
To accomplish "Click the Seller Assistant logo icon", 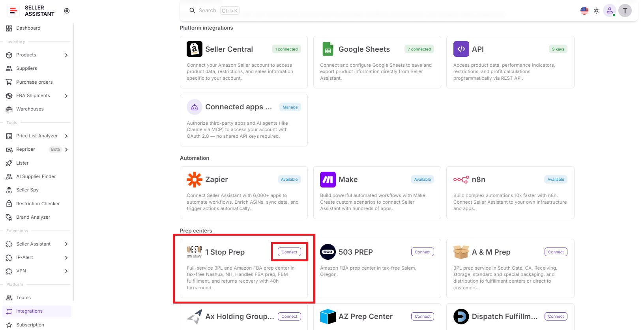I will click(x=13, y=11).
